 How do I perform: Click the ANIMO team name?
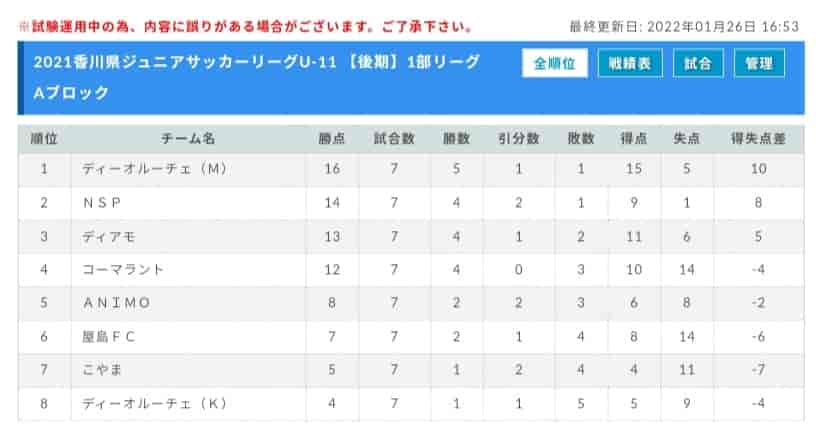pyautogui.click(x=117, y=303)
